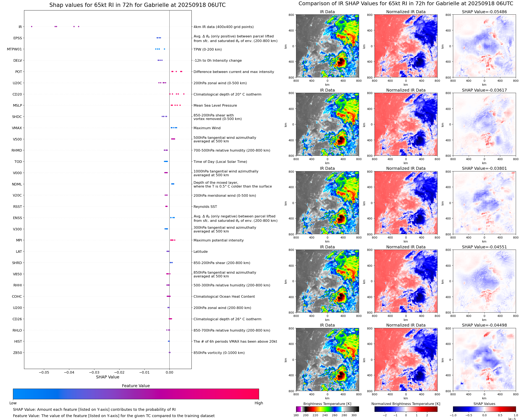Image resolution: width=521 pixels, height=420 pixels.
Task: Click the rightmost CD20 data point
Action: (184, 94)
